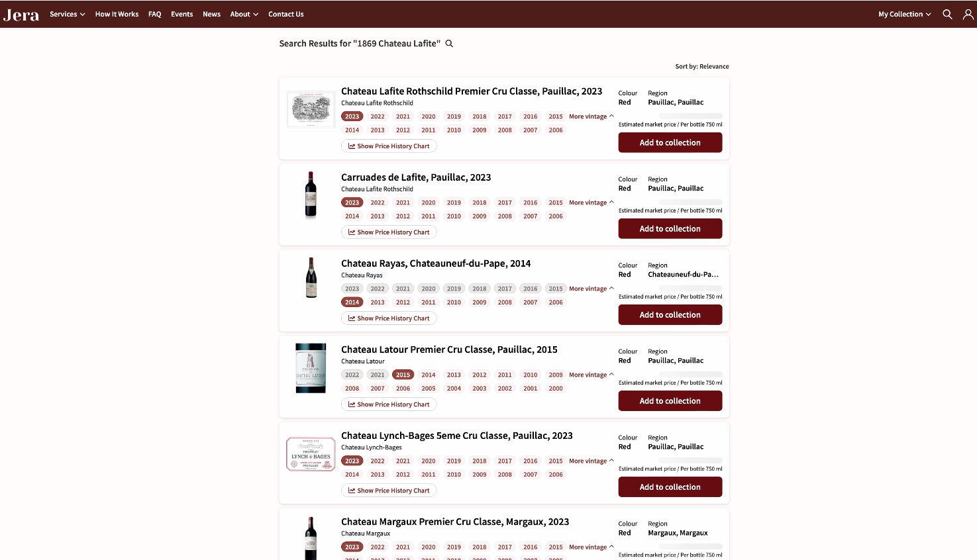Viewport: 977px width, 560px height.
Task: Collapse More vintage for Chateau Lafite Rothschild
Action: point(591,117)
